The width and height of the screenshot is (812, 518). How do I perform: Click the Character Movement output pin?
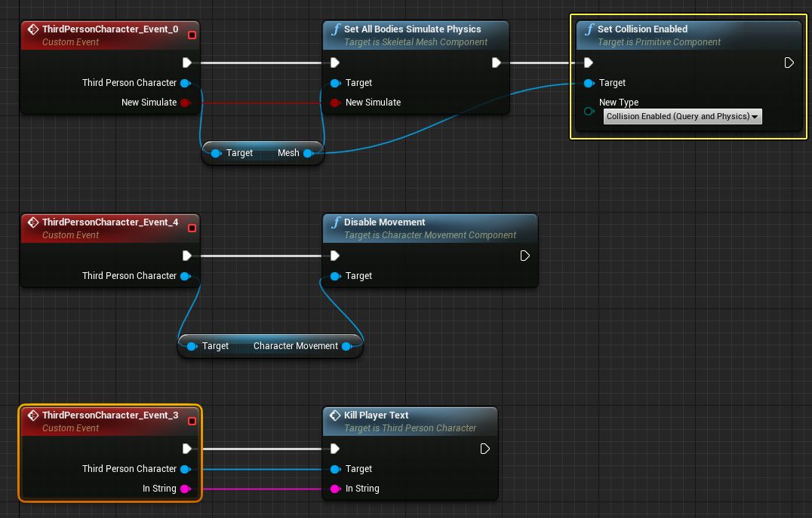(x=346, y=346)
